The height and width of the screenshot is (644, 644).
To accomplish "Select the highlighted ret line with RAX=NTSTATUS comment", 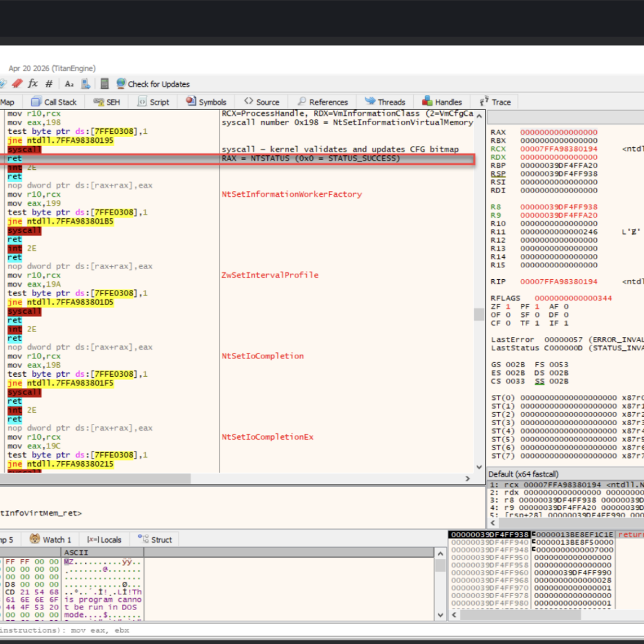I will pos(237,158).
